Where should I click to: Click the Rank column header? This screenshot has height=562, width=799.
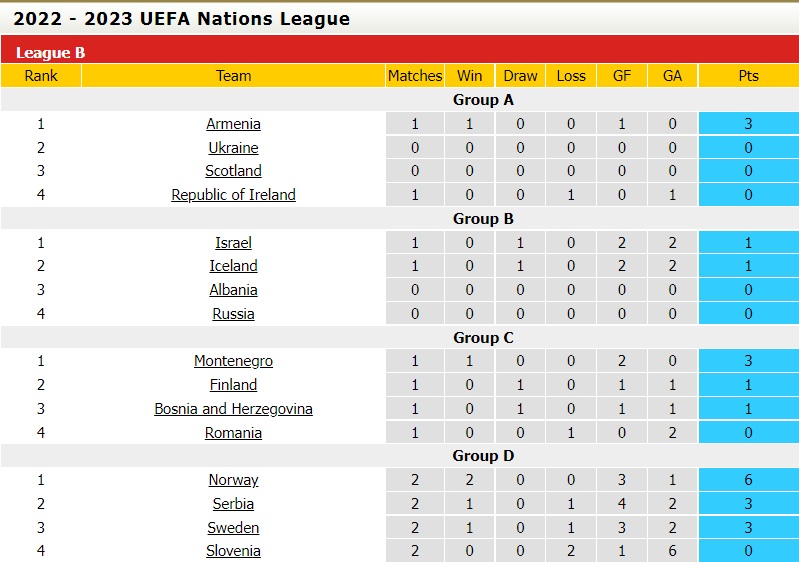click(x=41, y=76)
